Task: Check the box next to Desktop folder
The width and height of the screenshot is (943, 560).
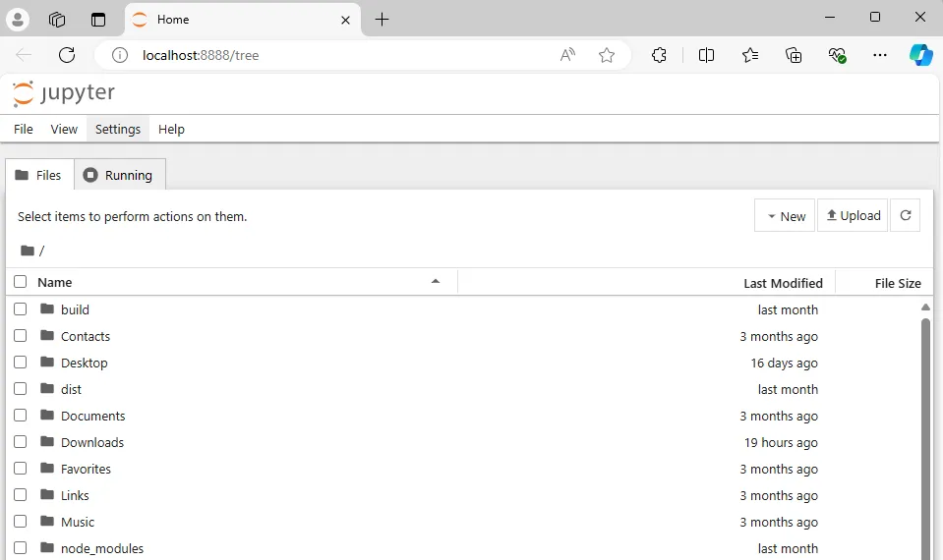Action: 21,363
